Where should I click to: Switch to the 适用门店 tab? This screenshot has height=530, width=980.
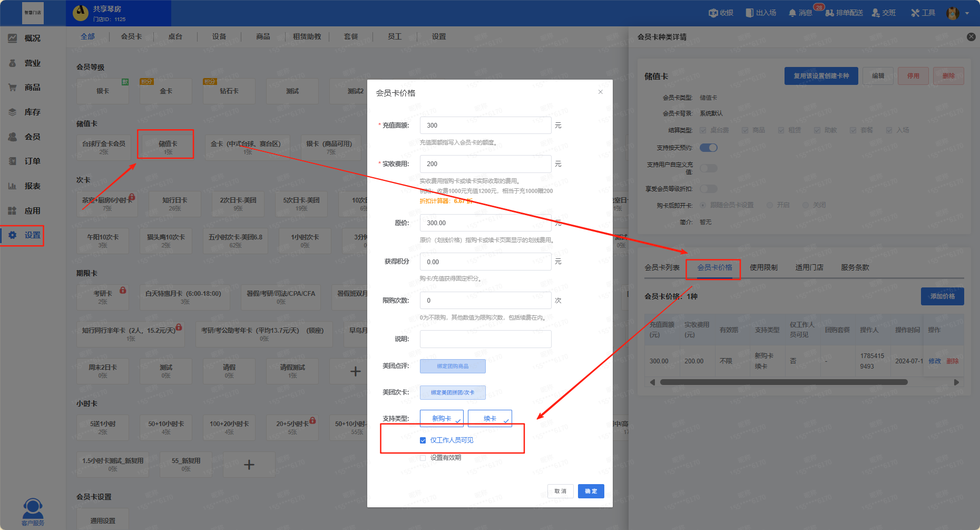809,267
